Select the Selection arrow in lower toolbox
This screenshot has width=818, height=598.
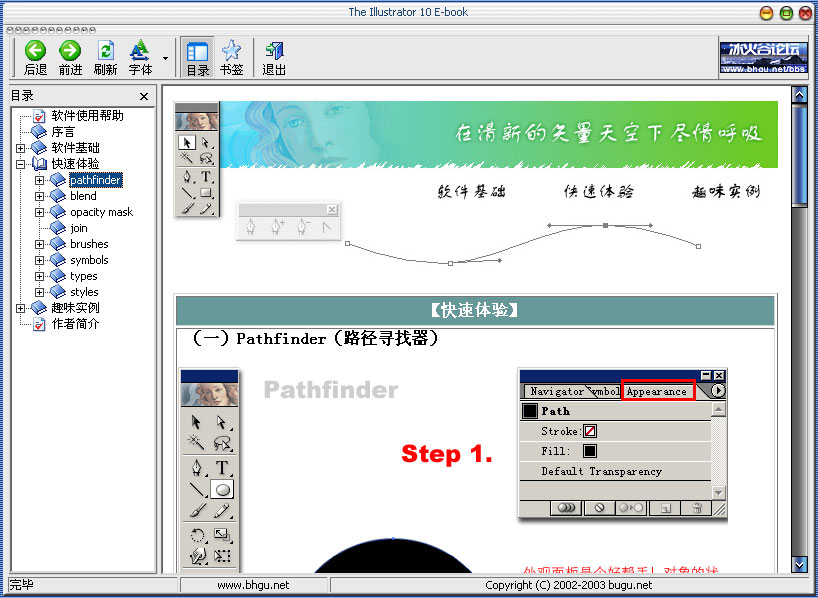pyautogui.click(x=197, y=422)
